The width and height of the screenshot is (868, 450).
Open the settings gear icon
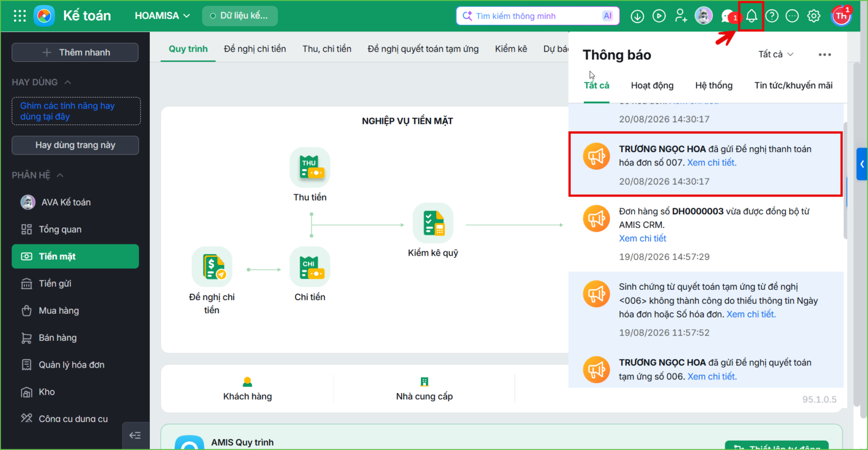pyautogui.click(x=814, y=16)
